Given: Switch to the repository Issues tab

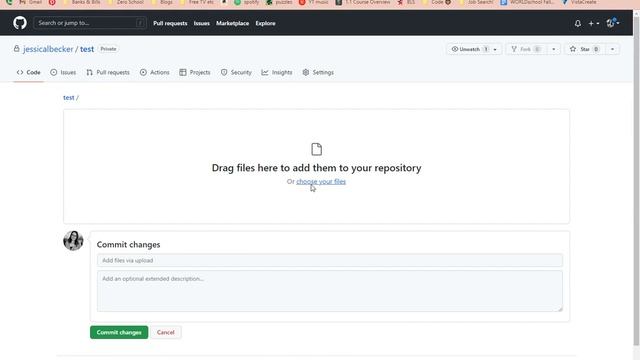Looking at the screenshot, I should point(63,72).
